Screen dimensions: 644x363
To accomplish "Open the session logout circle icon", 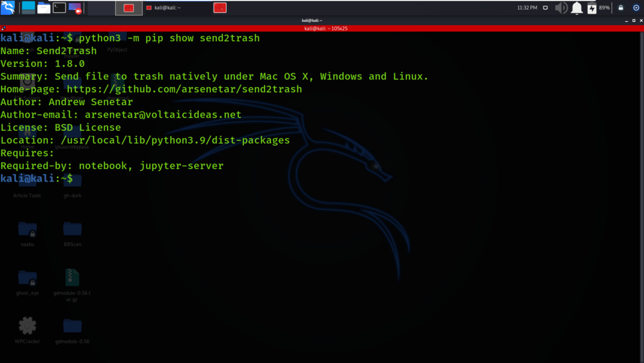I will point(636,8).
